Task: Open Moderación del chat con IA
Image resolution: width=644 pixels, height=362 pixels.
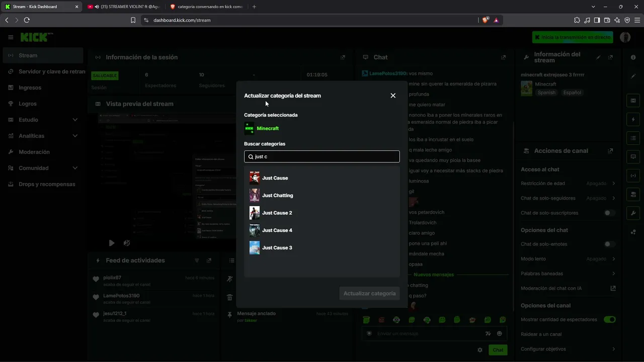Action: 568,289
